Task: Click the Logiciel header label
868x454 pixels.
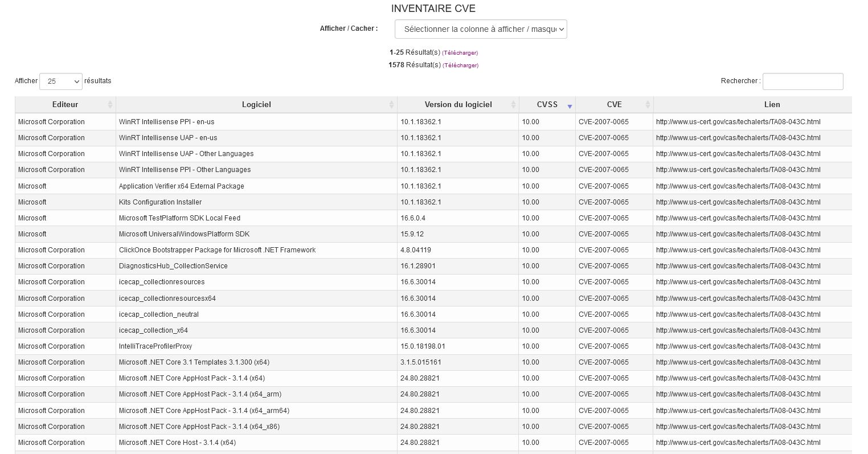Action: coord(256,105)
